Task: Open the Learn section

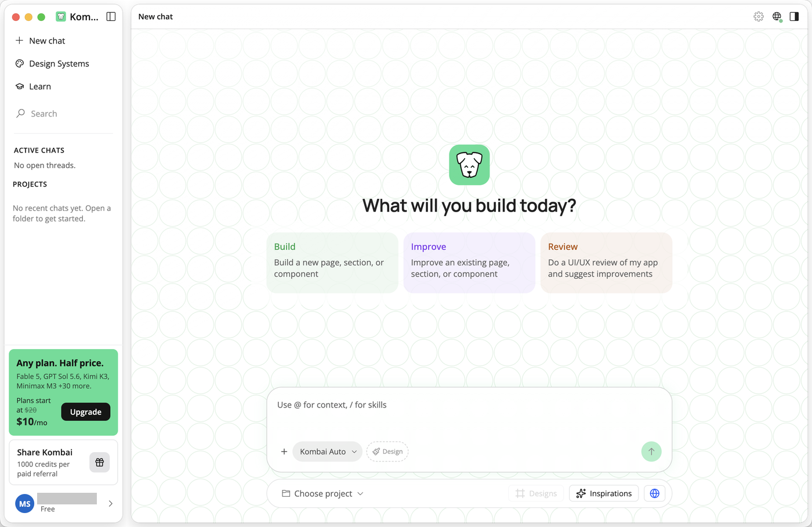Action: coord(34,86)
